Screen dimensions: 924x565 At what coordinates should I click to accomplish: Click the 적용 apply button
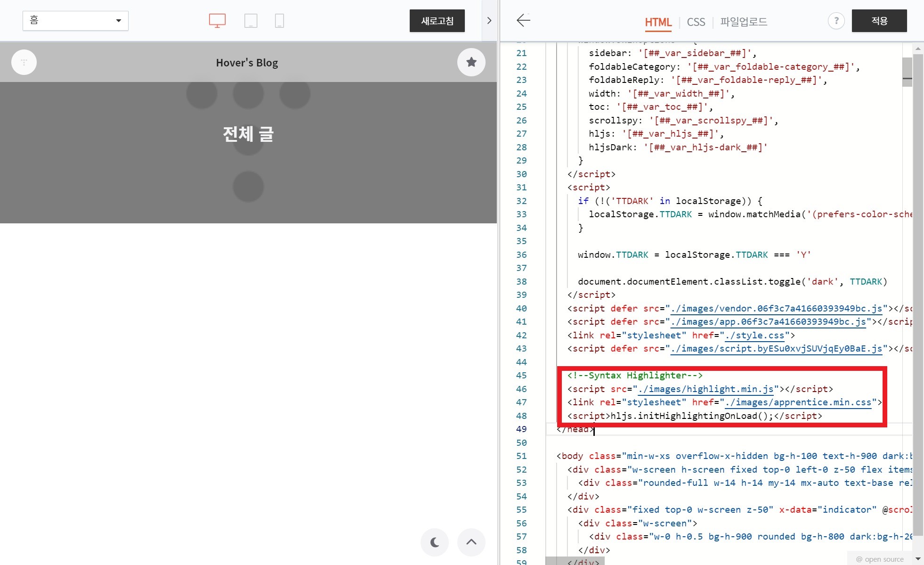click(x=879, y=21)
